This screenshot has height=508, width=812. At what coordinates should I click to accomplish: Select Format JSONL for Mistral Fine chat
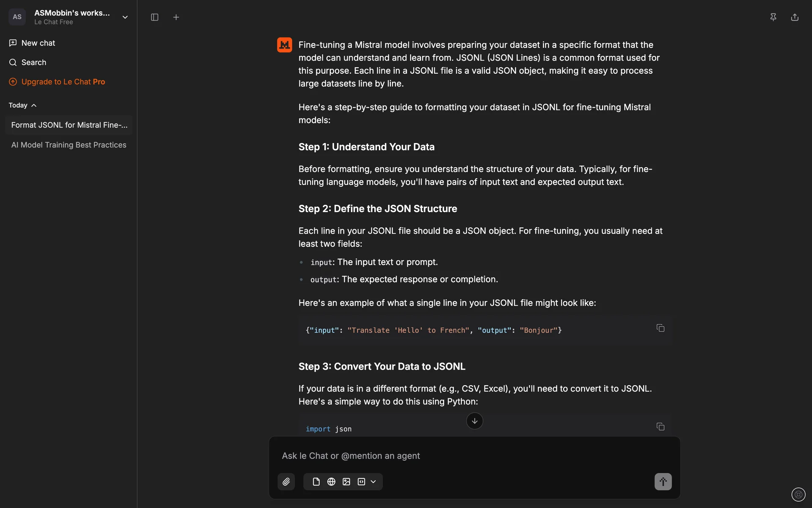coord(69,125)
